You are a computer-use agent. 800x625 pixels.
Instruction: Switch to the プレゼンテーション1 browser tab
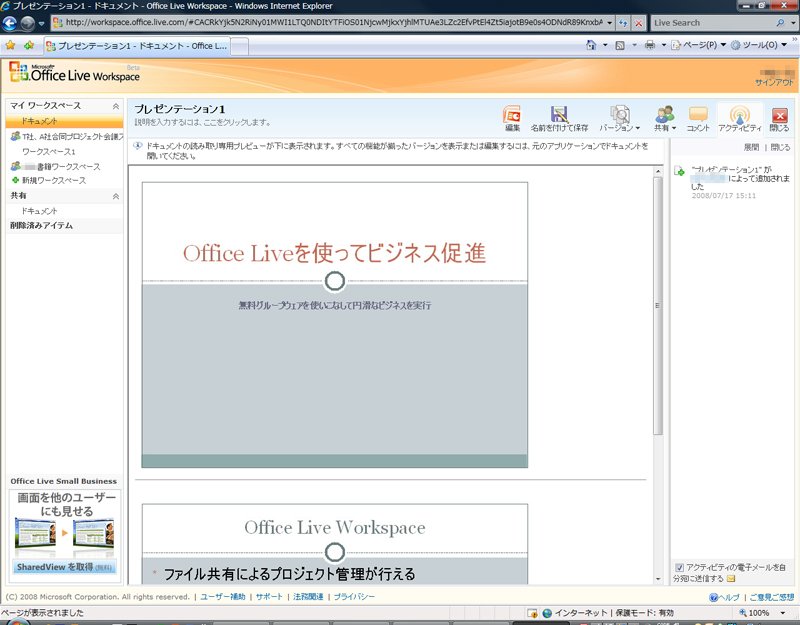(x=137, y=46)
